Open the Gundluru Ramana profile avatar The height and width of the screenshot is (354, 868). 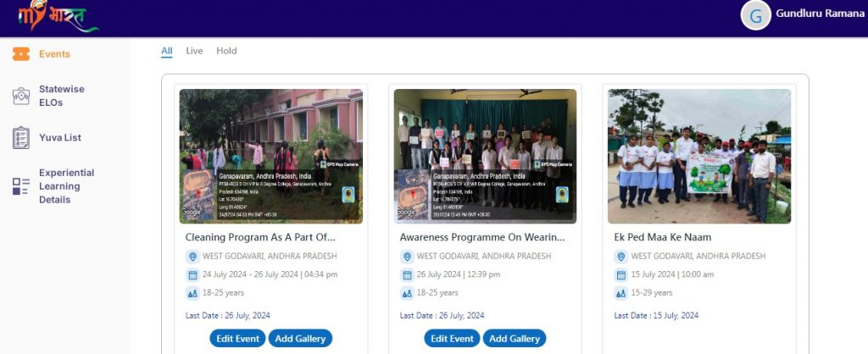point(755,15)
